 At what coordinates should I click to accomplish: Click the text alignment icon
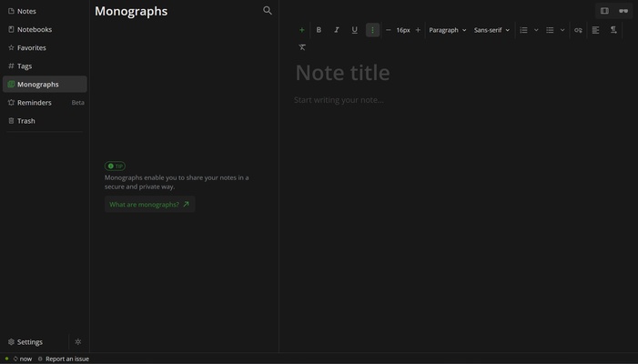point(595,30)
